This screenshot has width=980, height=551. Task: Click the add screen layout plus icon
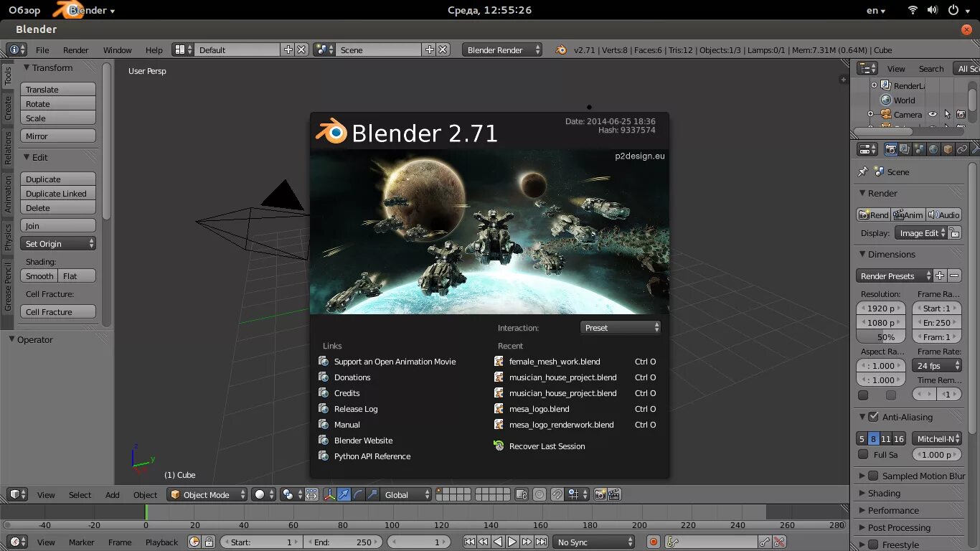point(288,50)
